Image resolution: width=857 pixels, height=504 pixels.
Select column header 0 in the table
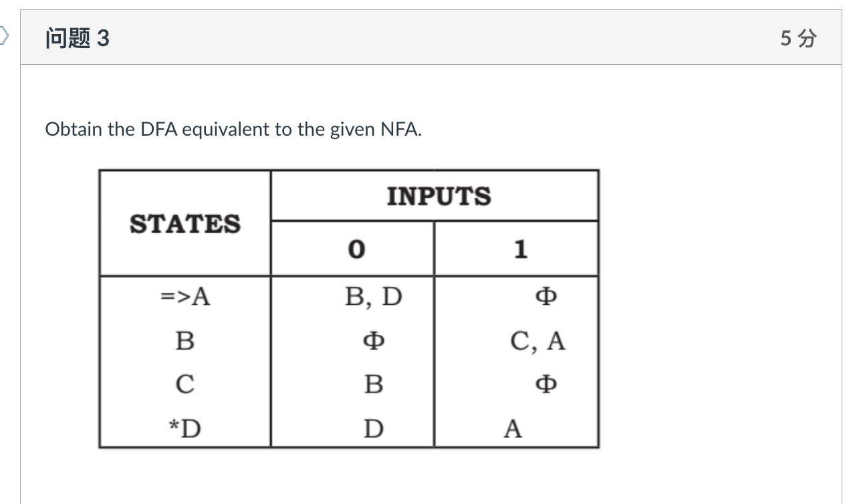pyautogui.click(x=358, y=250)
